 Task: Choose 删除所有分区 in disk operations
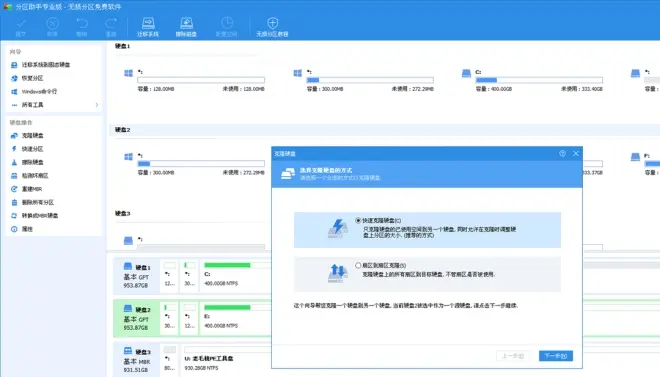click(38, 202)
